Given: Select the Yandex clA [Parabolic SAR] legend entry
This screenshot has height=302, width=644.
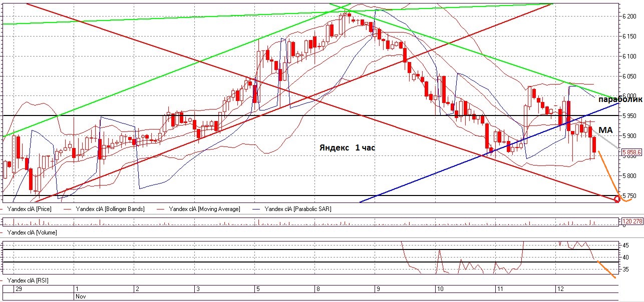Looking at the screenshot, I should point(297,208).
